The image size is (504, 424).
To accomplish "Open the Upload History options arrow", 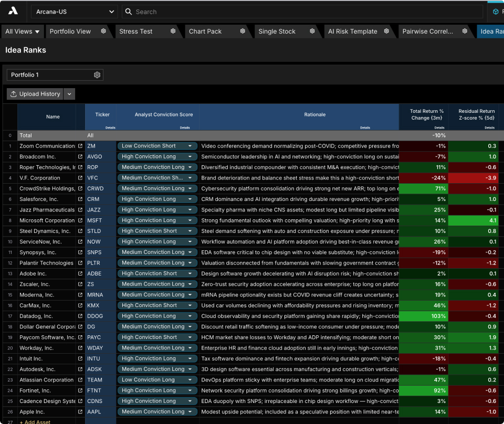I will click(x=69, y=94).
